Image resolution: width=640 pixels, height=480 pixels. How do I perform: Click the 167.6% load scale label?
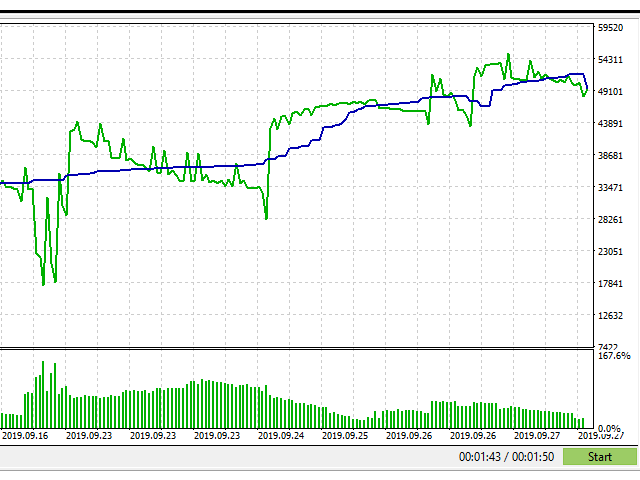(614, 356)
